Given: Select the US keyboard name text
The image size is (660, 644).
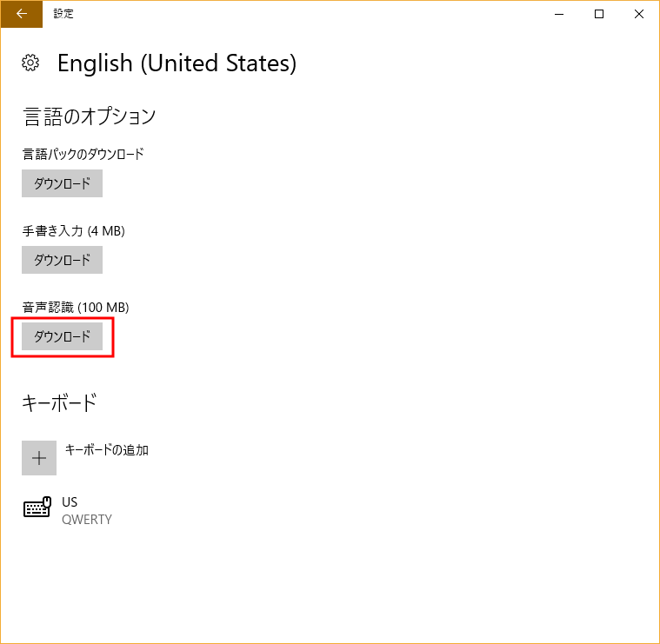Looking at the screenshot, I should pos(70,502).
